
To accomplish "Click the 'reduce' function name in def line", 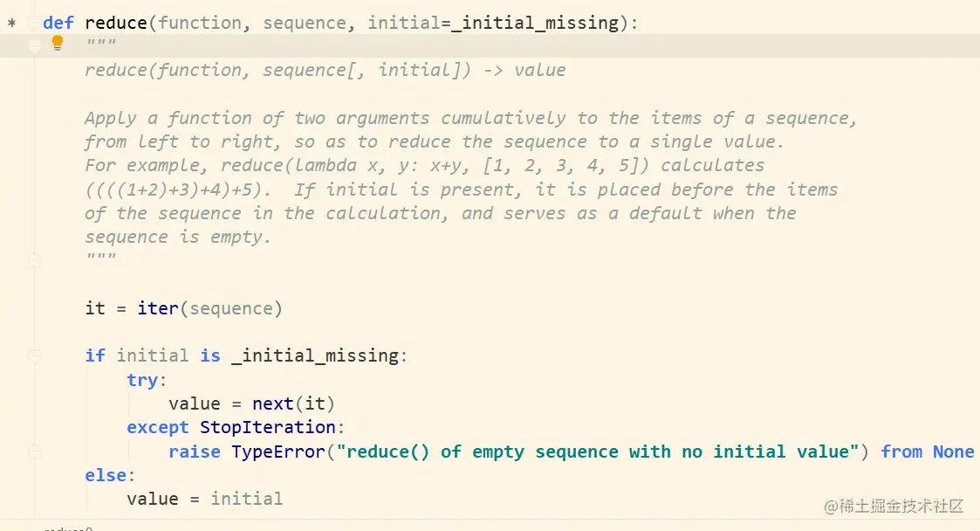I will 115,23.
